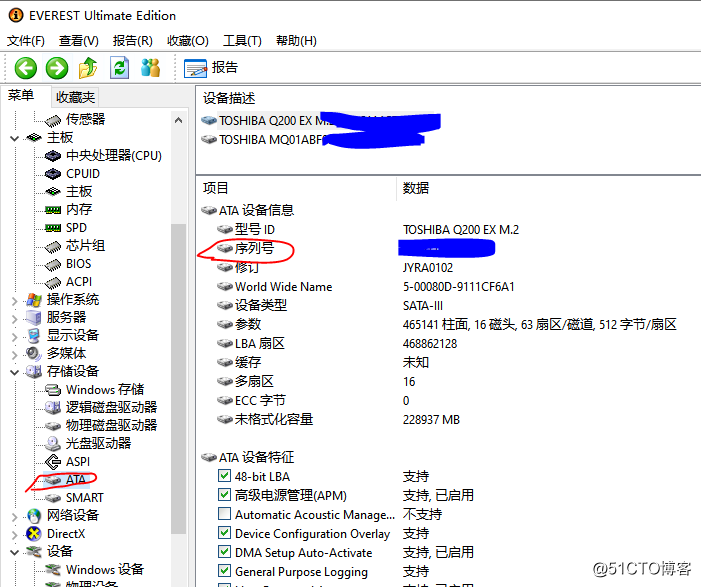Toggle DMA Setup Auto-Activate checkbox
The width and height of the screenshot is (701, 587).
224,552
